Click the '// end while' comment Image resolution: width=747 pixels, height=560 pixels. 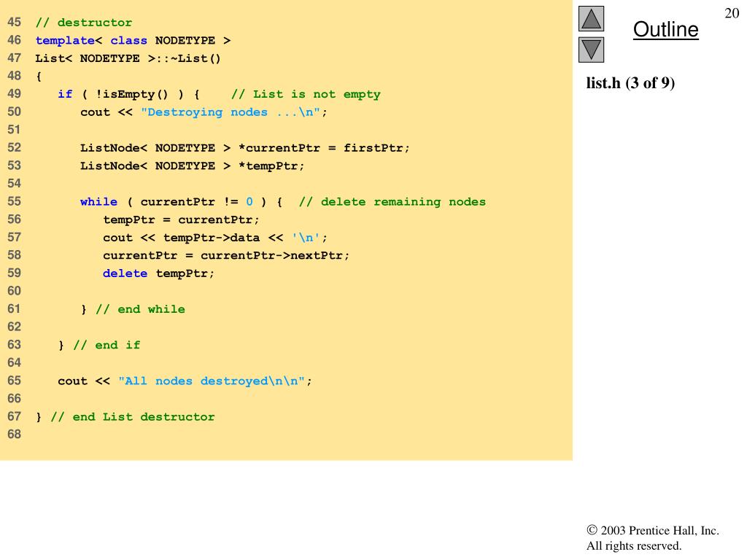pos(140,309)
